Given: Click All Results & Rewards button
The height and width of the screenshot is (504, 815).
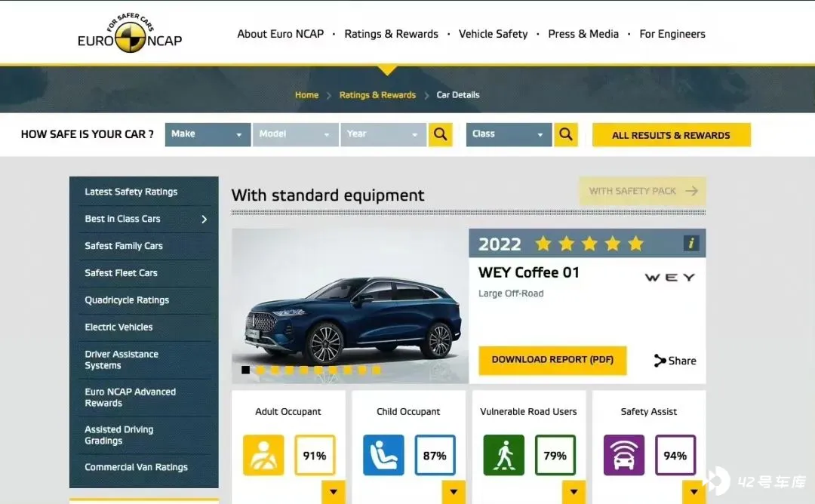Looking at the screenshot, I should pos(671,135).
